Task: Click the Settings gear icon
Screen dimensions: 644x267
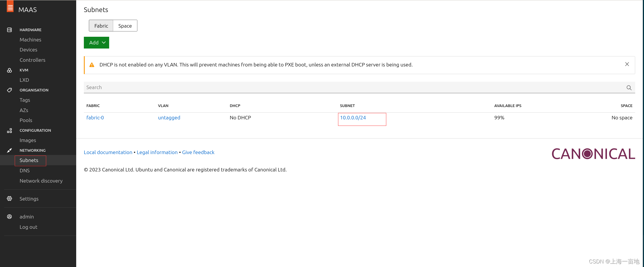Action: [x=9, y=198]
